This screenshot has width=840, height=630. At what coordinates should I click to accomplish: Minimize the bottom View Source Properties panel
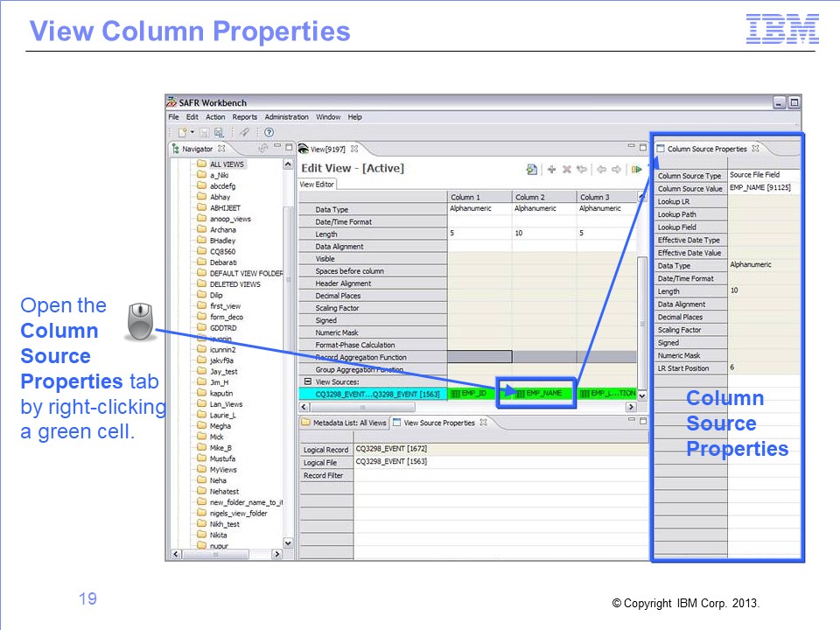point(631,420)
